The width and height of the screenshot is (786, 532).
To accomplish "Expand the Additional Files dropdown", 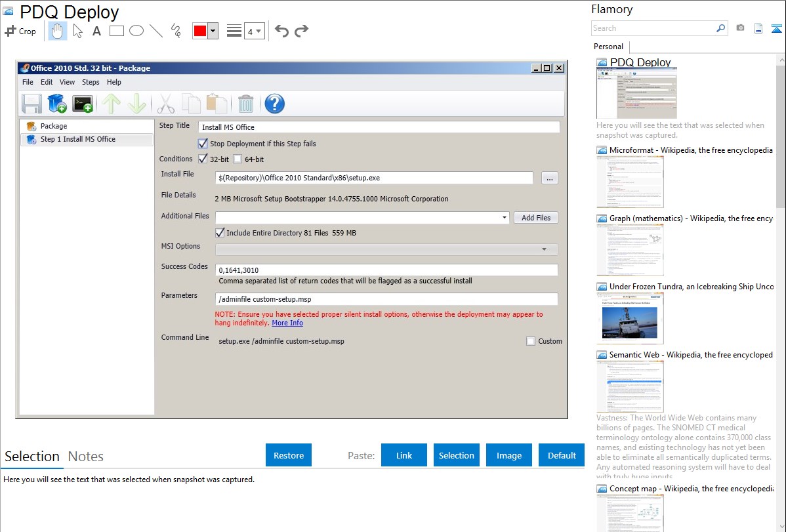I will (504, 218).
